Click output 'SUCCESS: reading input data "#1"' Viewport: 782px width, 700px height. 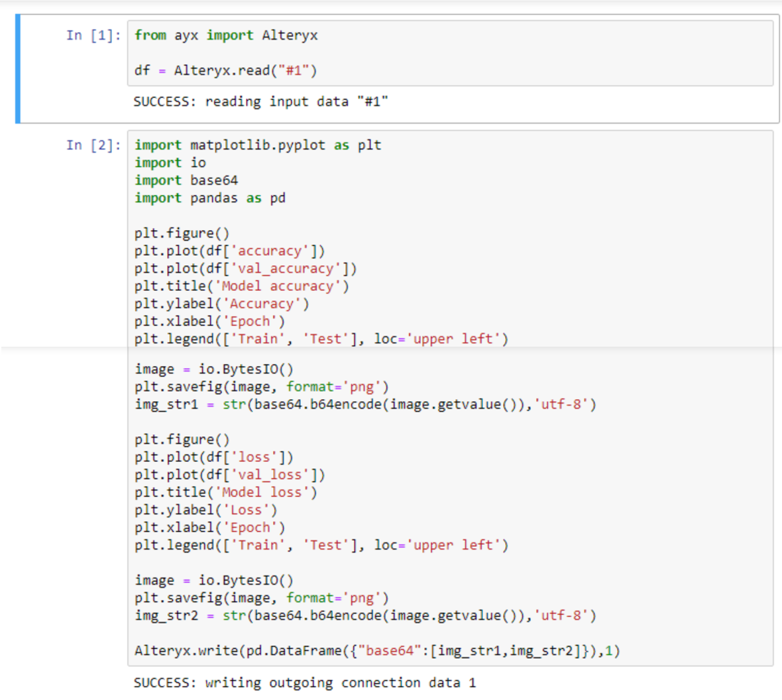260,102
